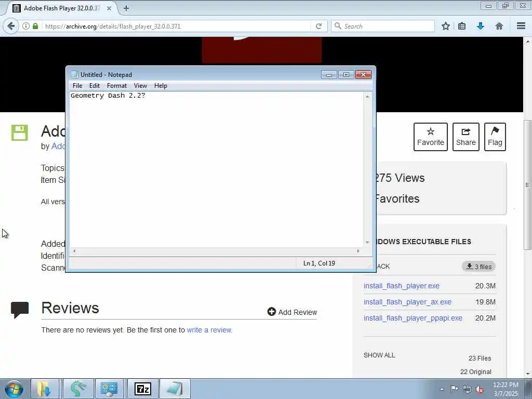Download the 3 files pack

tap(478, 267)
